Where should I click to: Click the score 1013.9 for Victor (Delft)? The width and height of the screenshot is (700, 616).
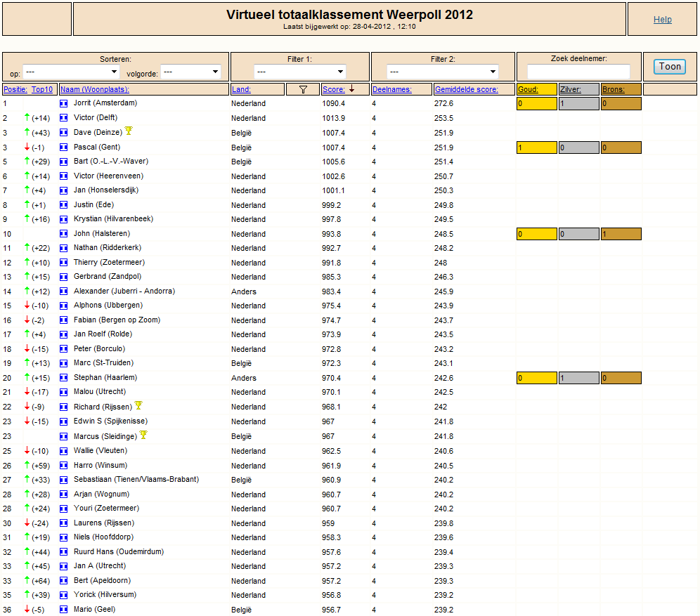coord(333,118)
